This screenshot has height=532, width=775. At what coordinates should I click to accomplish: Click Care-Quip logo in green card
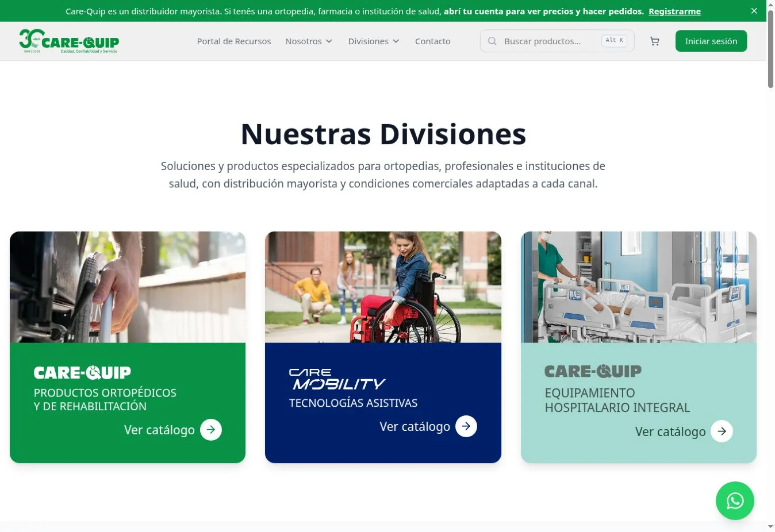(82, 373)
